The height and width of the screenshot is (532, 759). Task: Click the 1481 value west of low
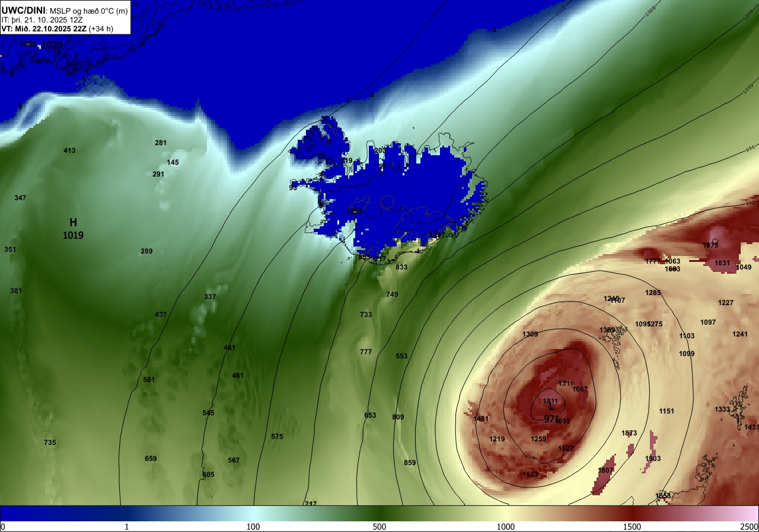481,419
